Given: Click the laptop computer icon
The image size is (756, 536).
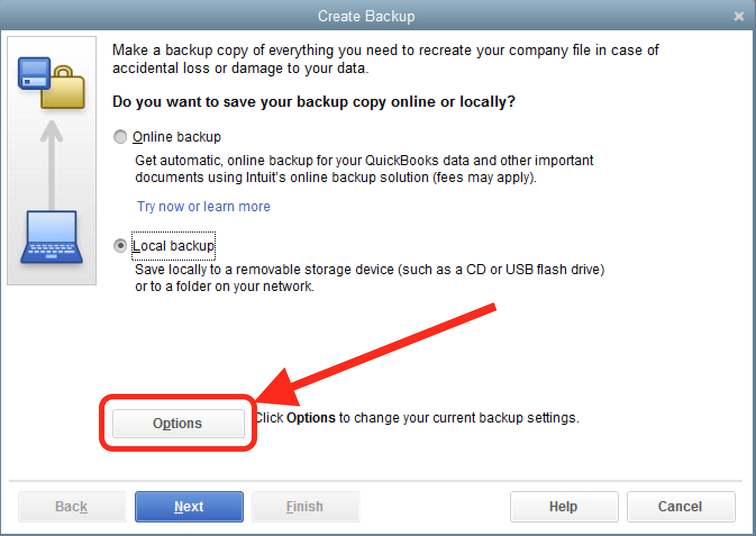Looking at the screenshot, I should click(52, 238).
